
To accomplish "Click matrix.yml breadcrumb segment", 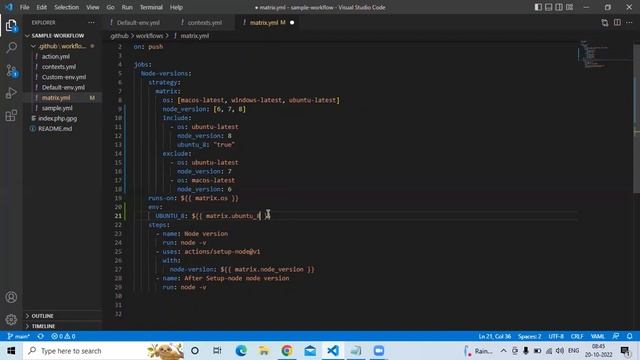I will click(x=194, y=36).
